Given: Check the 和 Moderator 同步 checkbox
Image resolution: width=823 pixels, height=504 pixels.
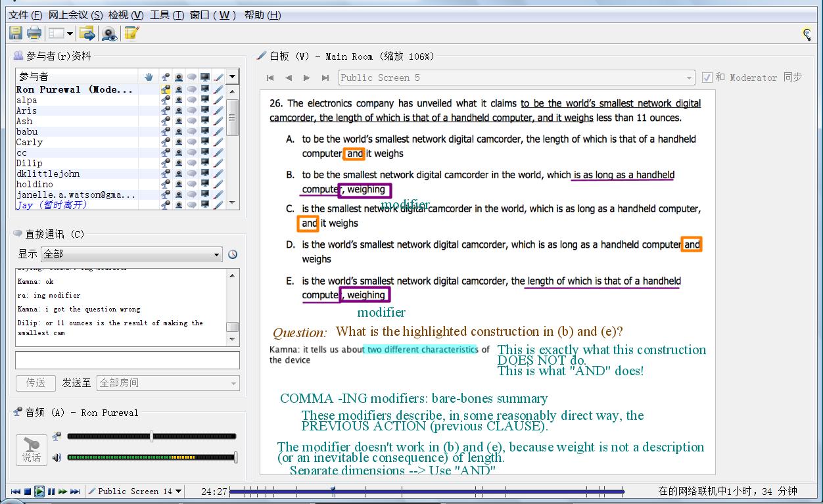Looking at the screenshot, I should 707,78.
